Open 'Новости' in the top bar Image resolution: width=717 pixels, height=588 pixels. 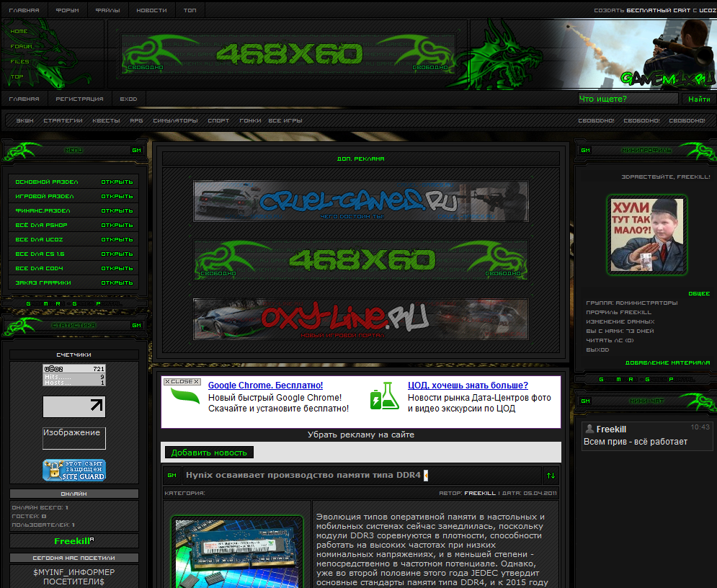(151, 10)
